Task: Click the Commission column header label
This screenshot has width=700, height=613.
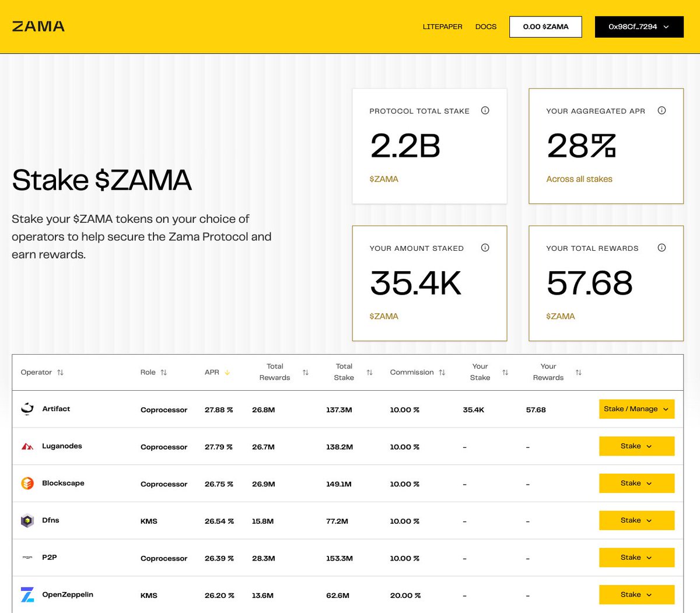Action: click(x=412, y=372)
